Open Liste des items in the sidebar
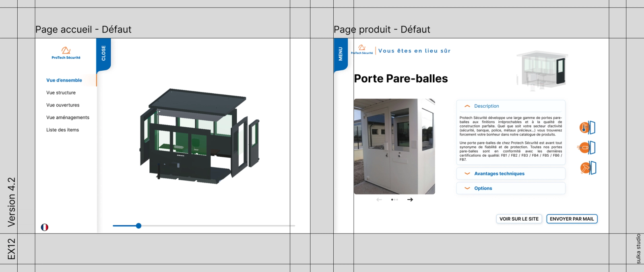Viewport: 644px width, 272px height. click(x=62, y=130)
